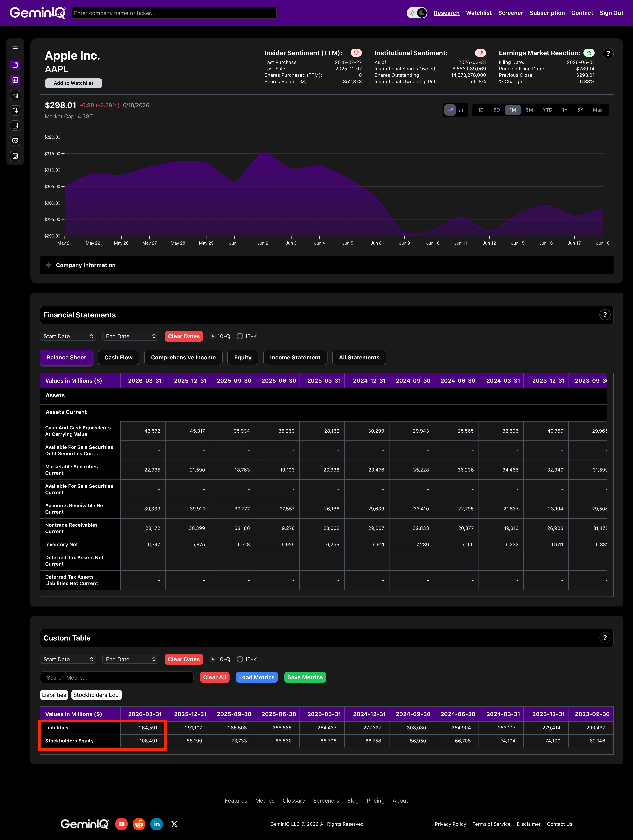Open the GeminIQ YouTube page
This screenshot has height=840, width=633.
(x=122, y=824)
